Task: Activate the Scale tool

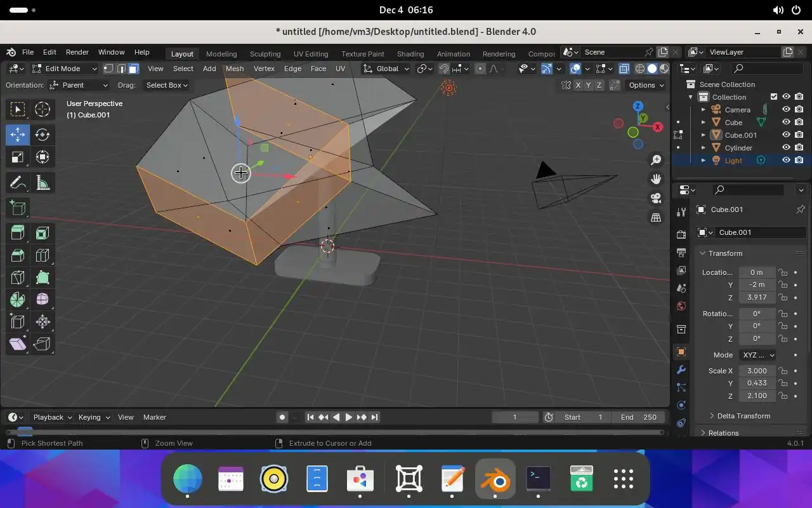Action: tap(18, 157)
